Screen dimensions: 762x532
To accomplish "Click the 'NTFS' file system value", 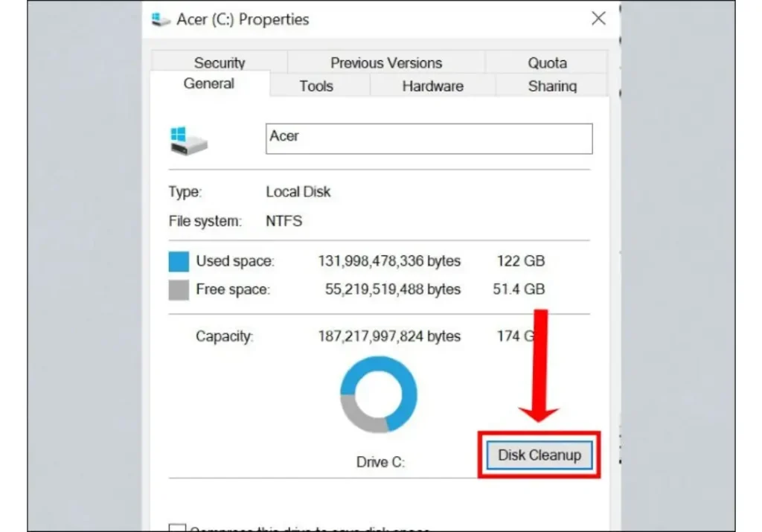I will pos(284,221).
